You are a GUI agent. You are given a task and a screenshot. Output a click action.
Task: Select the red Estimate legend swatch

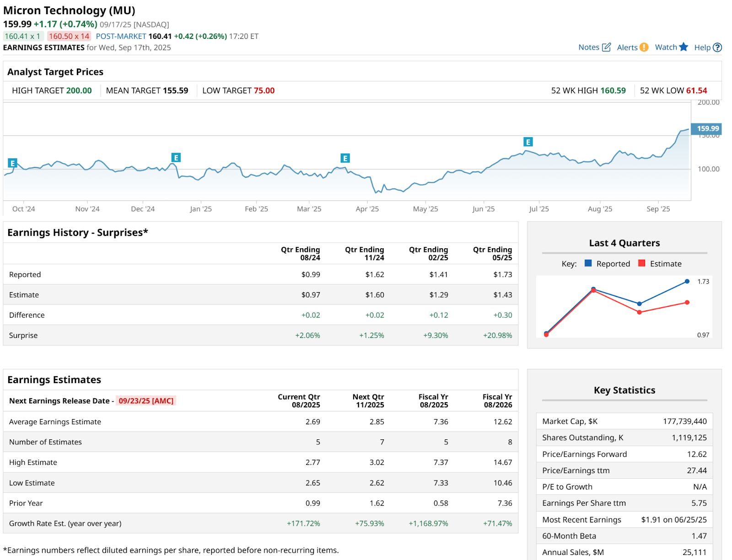pyautogui.click(x=642, y=263)
